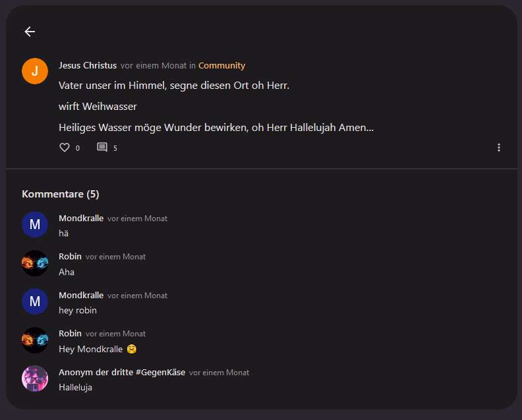This screenshot has height=420, width=522.
Task: Click Jesus Christus orange avatar
Action: point(35,71)
